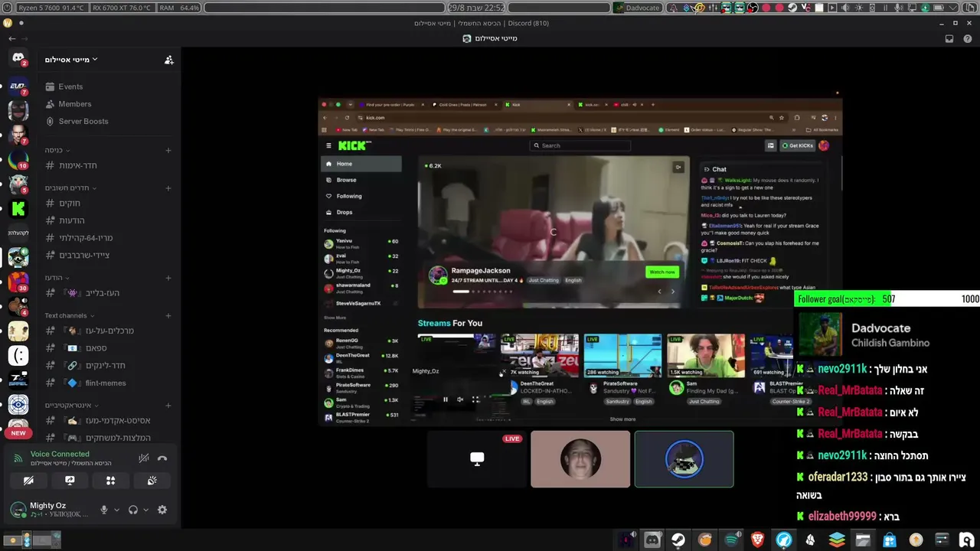Open the Discord help icon
The height and width of the screenshot is (551, 980).
point(969,38)
